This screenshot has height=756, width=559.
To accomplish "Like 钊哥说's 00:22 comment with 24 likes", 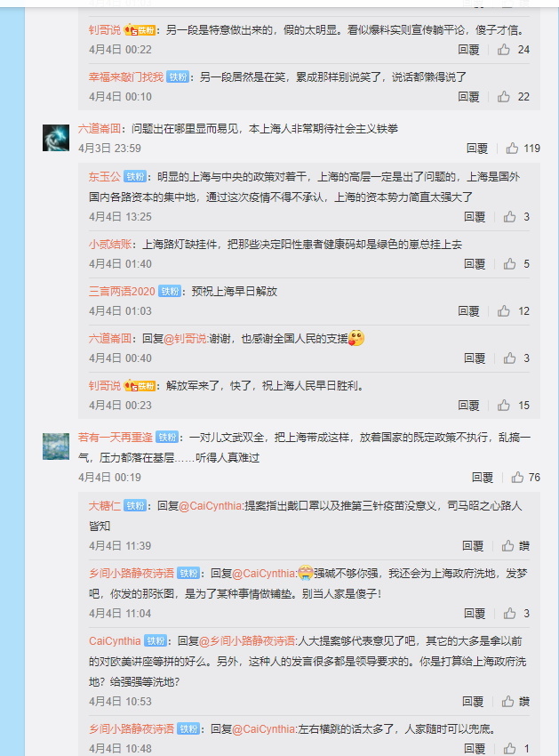I will point(514,50).
